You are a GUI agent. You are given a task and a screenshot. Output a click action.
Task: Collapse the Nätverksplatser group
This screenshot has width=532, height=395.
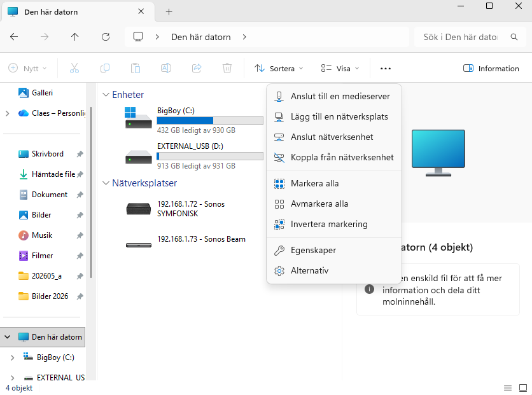tap(106, 183)
